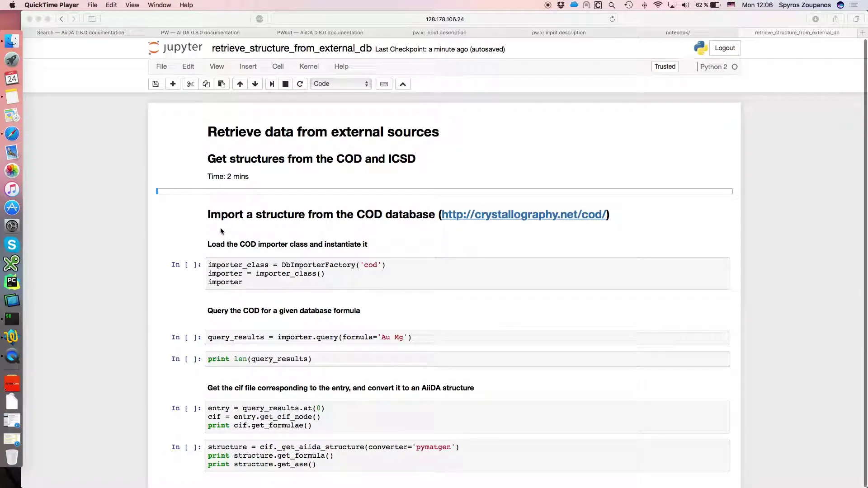Open Safari compass icon in Dock
This screenshot has width=868, height=488.
tap(12, 134)
